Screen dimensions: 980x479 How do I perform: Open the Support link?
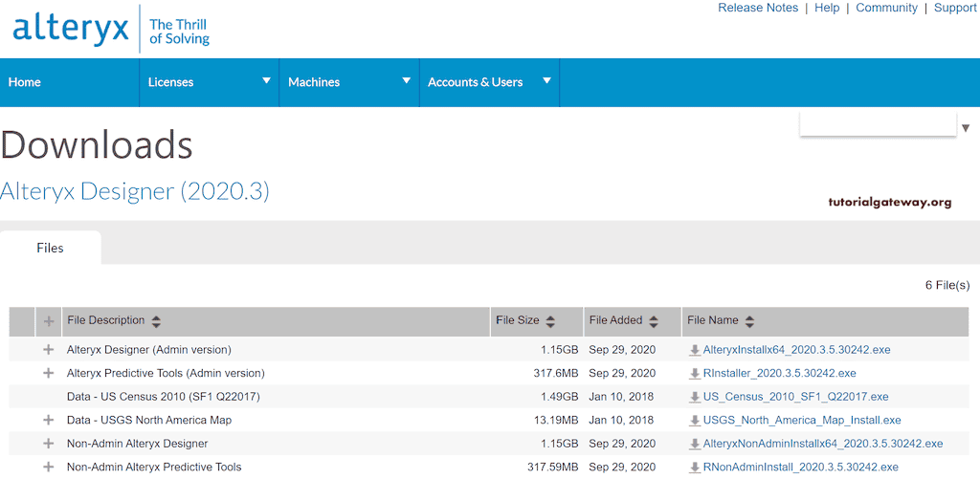tap(955, 8)
